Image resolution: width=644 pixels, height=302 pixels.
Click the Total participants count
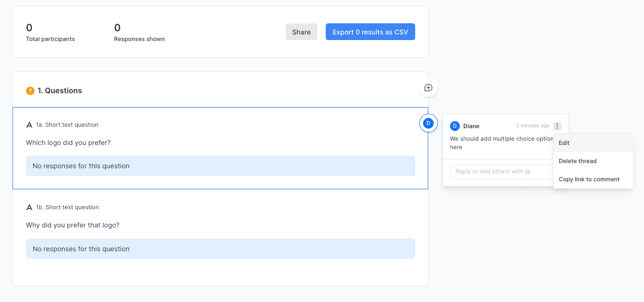coord(29,28)
